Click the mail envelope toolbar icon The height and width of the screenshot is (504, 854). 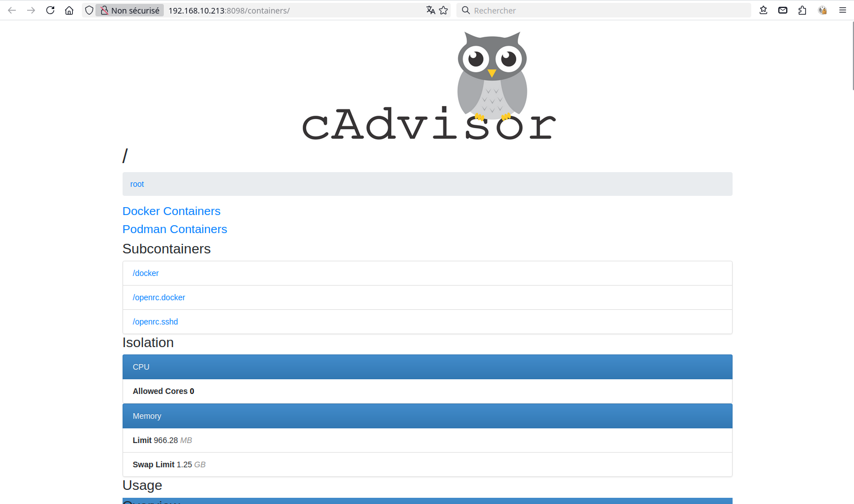pyautogui.click(x=783, y=10)
